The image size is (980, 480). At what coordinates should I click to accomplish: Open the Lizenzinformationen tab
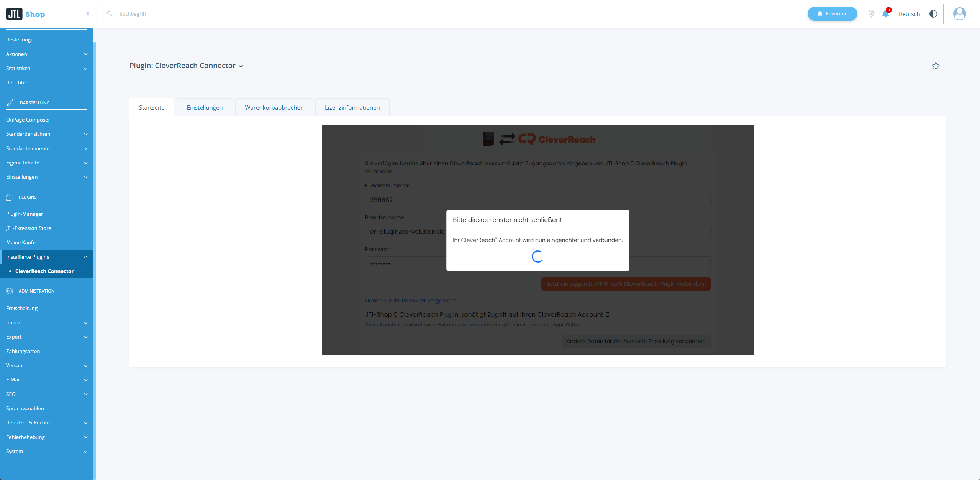coord(352,107)
